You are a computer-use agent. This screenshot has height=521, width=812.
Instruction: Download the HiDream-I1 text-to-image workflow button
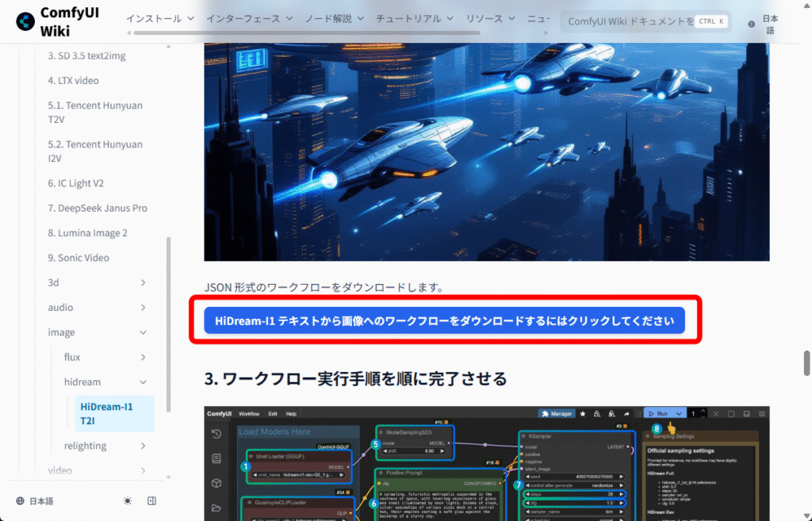tap(444, 320)
